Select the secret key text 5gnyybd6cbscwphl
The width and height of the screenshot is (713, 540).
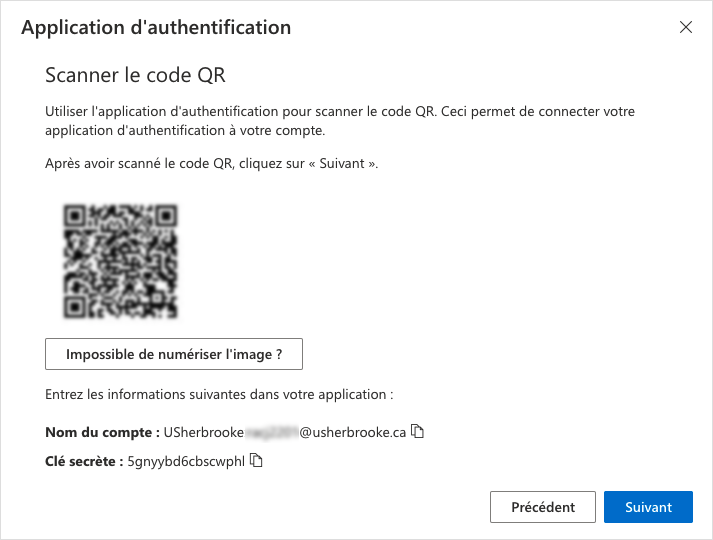click(x=186, y=461)
